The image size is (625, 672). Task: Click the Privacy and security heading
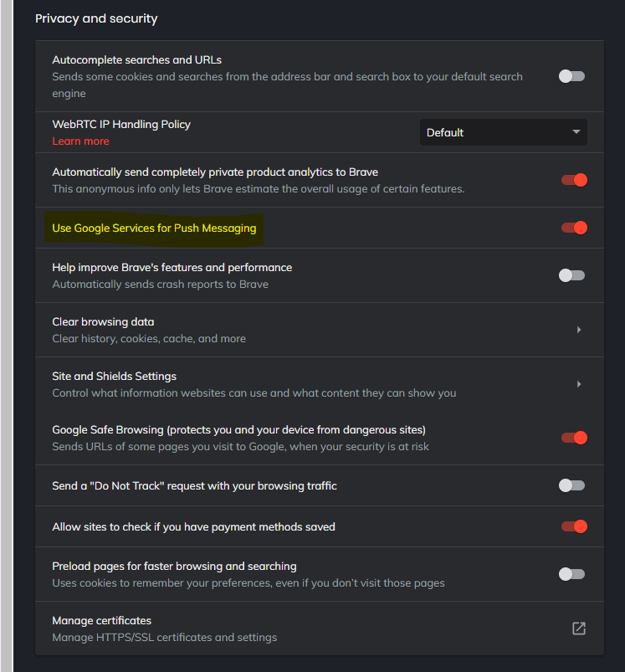(96, 18)
